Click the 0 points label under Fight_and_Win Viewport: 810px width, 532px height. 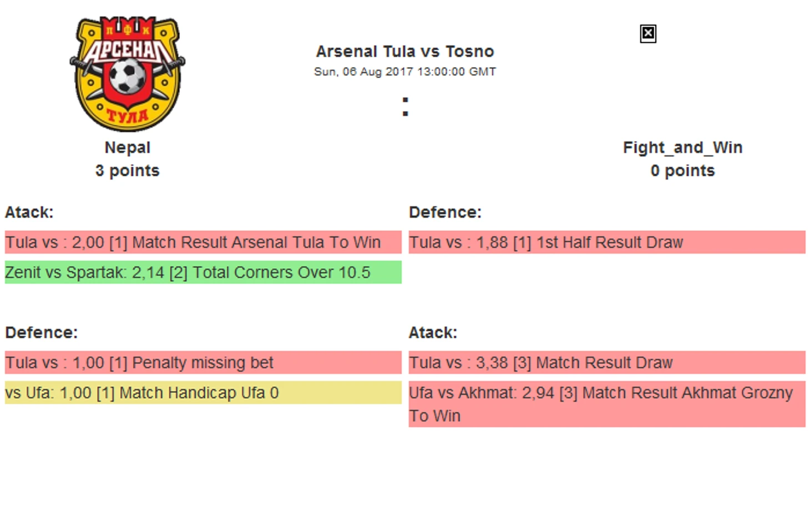[x=682, y=171]
